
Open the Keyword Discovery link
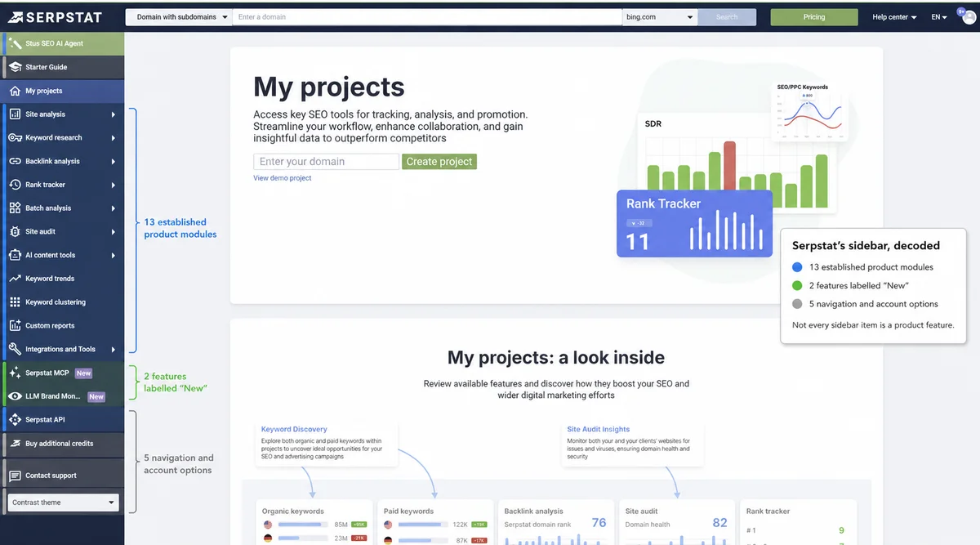294,429
